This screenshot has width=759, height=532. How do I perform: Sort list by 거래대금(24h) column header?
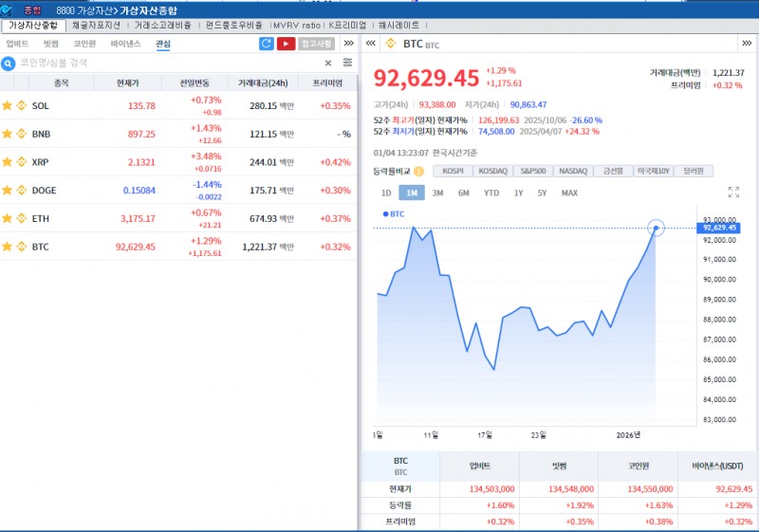click(x=263, y=83)
